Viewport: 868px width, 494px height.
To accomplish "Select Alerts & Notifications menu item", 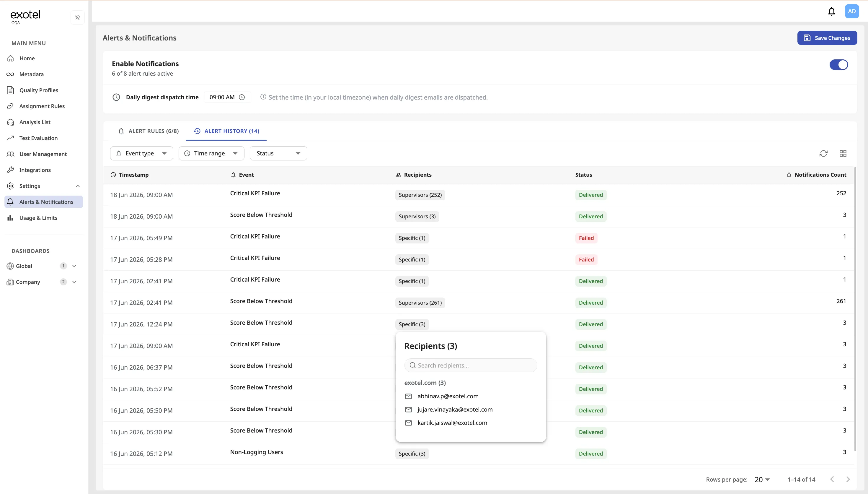I will (44, 202).
